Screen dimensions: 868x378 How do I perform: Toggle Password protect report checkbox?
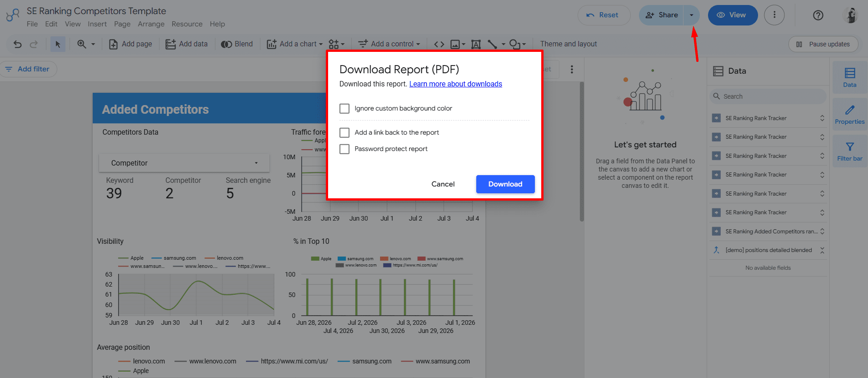[x=344, y=149]
